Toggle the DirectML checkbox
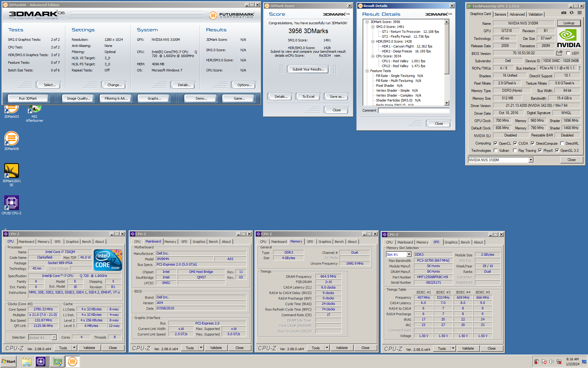The image size is (588, 368). pyautogui.click(x=562, y=143)
